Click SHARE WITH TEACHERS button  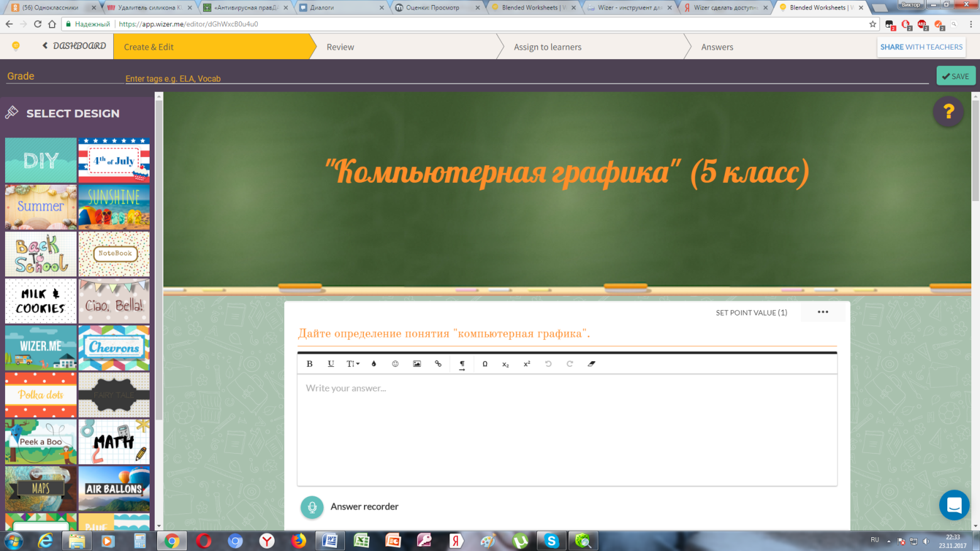[921, 46]
